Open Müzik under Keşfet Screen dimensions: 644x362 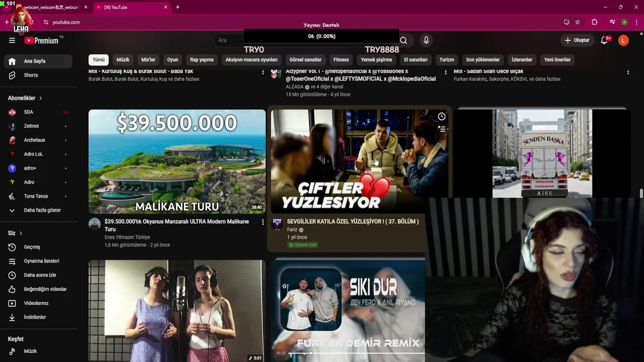[x=39, y=351]
